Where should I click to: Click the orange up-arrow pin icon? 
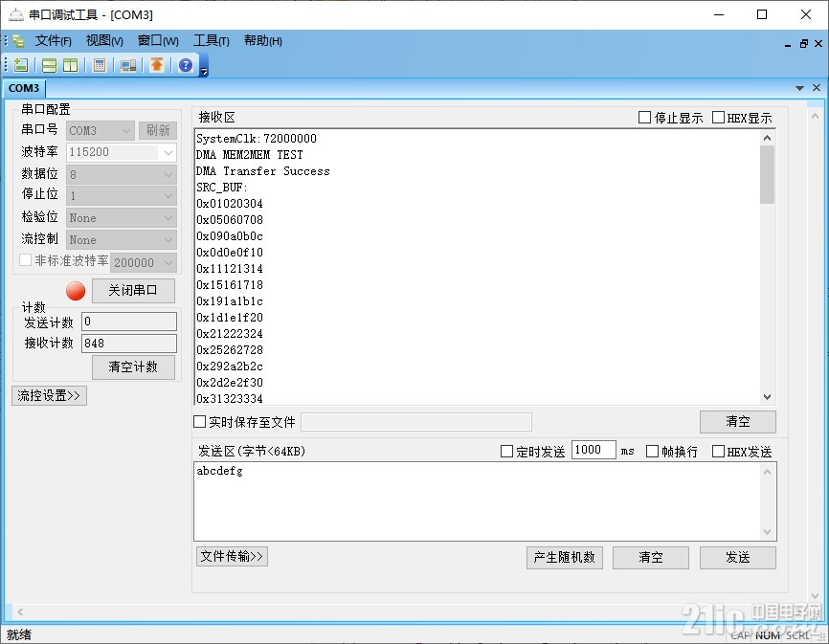(156, 65)
